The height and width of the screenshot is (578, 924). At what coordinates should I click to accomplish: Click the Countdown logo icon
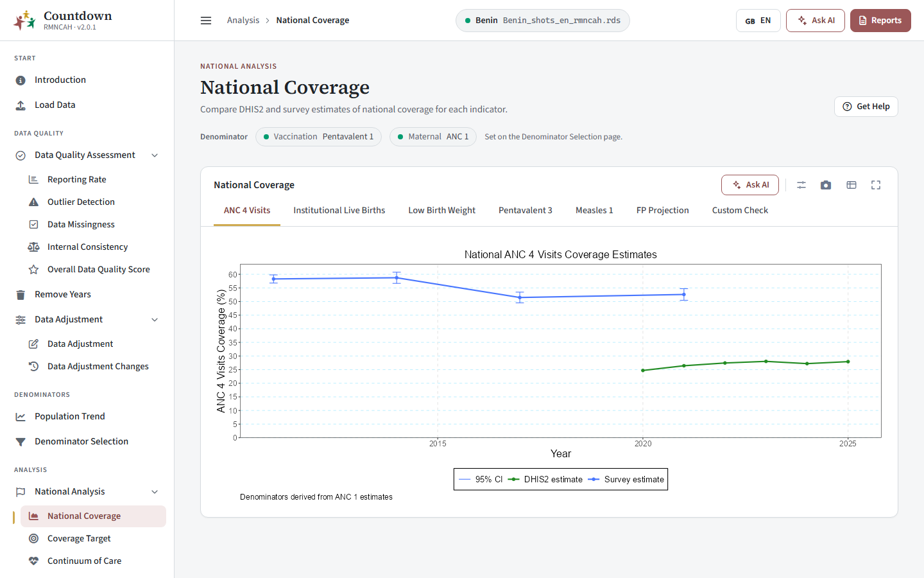pos(24,21)
